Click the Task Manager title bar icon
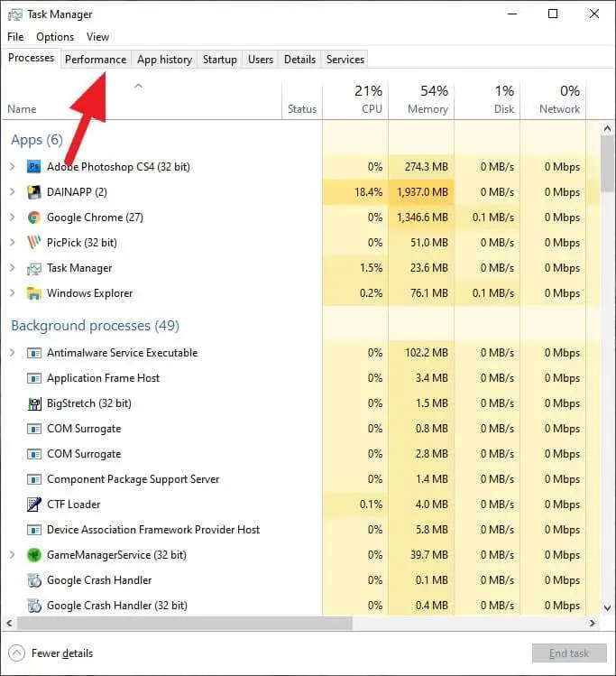Screen dimensions: 616x676 (14, 14)
